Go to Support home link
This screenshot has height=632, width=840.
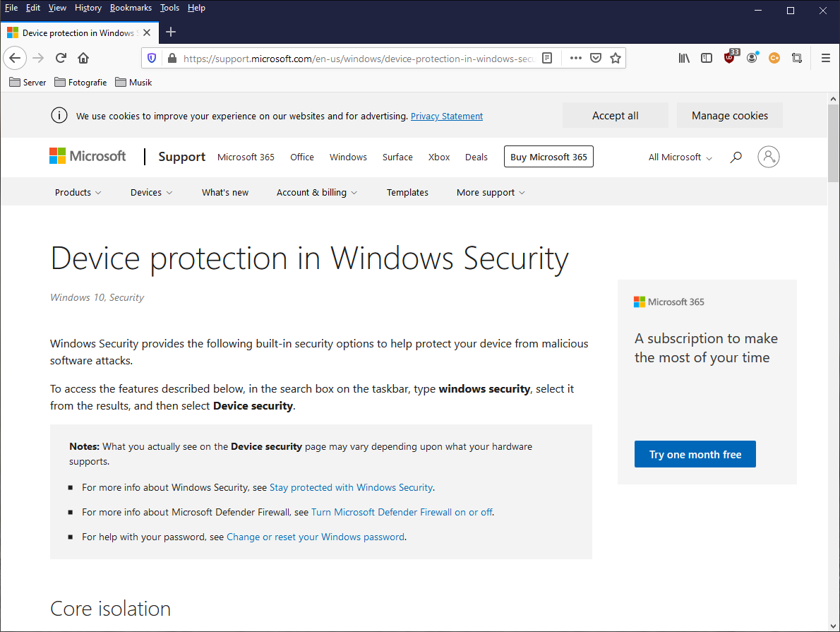[181, 157]
